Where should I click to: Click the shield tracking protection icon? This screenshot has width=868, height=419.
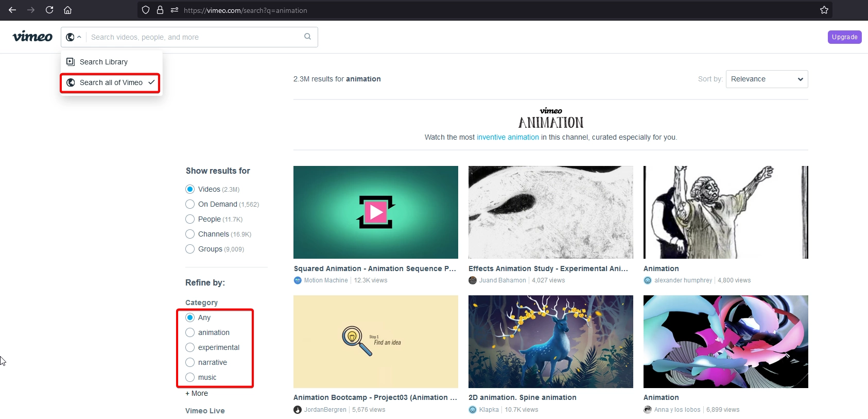tap(146, 10)
